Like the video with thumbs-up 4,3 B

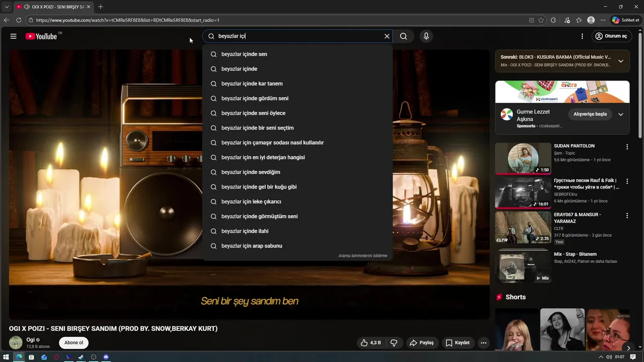[x=370, y=343]
